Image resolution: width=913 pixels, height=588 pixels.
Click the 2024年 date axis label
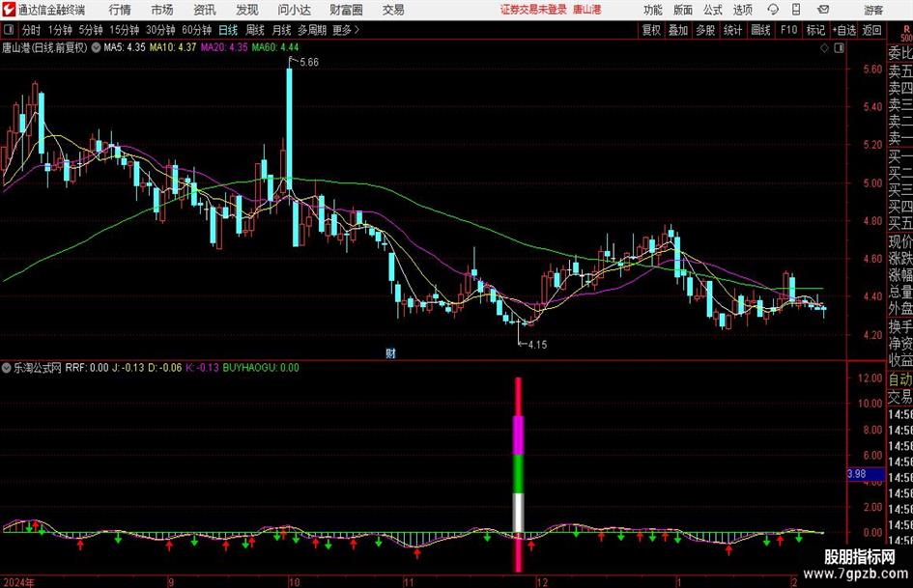[18, 582]
